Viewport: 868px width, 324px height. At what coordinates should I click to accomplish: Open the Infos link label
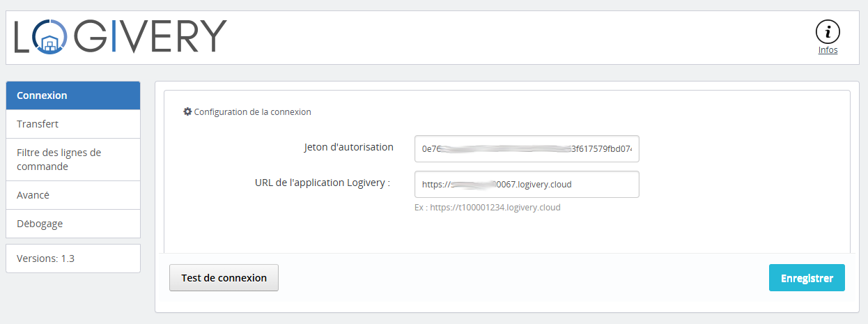click(828, 50)
